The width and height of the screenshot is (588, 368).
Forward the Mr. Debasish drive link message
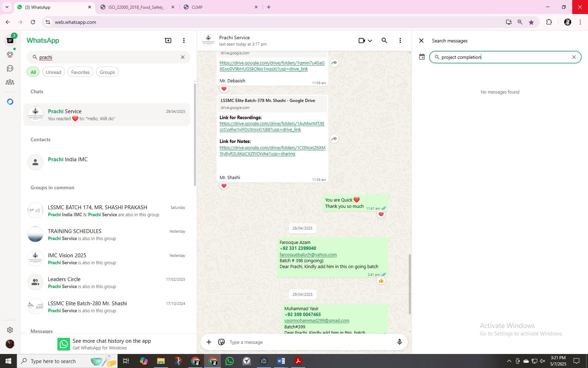click(x=334, y=63)
